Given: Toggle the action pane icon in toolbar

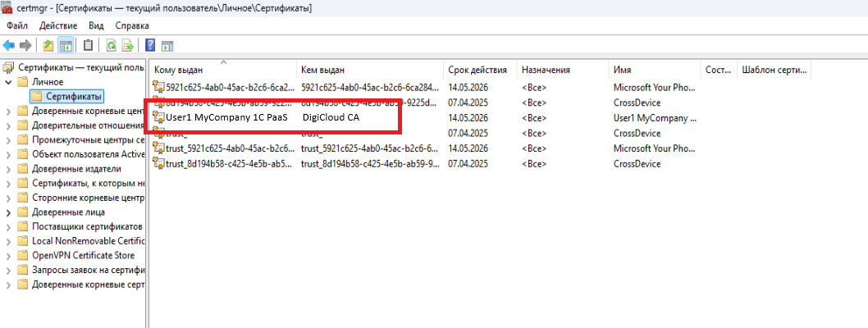Looking at the screenshot, I should pyautogui.click(x=167, y=45).
